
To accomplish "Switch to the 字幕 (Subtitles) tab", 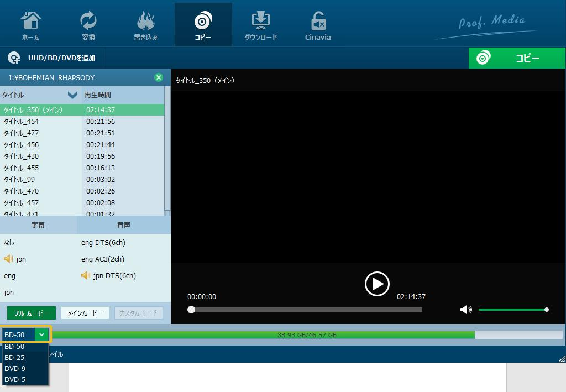I will click(x=38, y=224).
